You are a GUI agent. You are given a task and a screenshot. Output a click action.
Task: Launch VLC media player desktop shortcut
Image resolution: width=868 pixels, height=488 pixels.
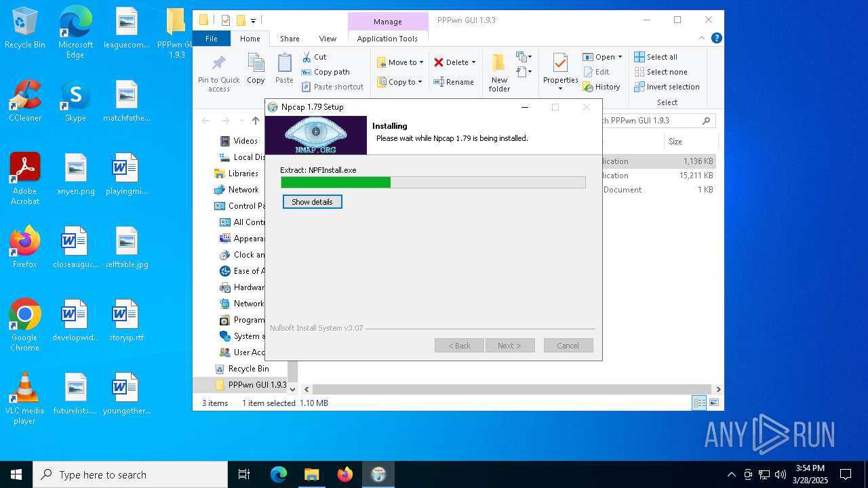25,399
